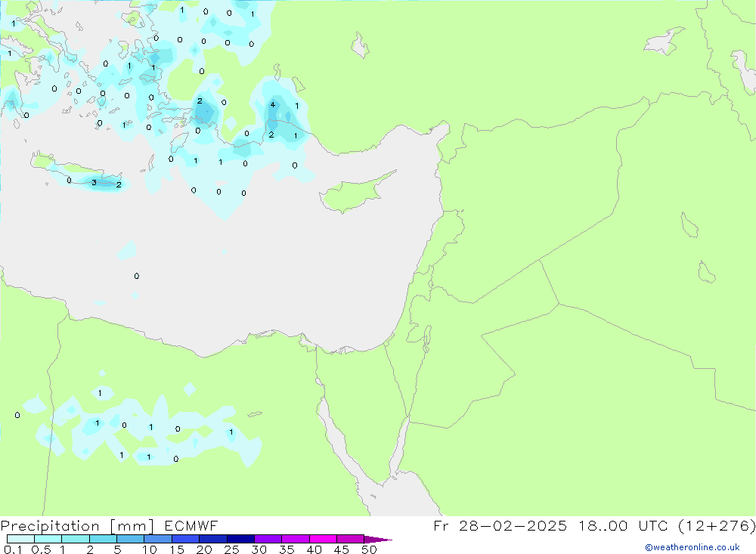Image resolution: width=756 pixels, height=554 pixels.
Task: Click the legend label "5"
Action: click(x=117, y=549)
